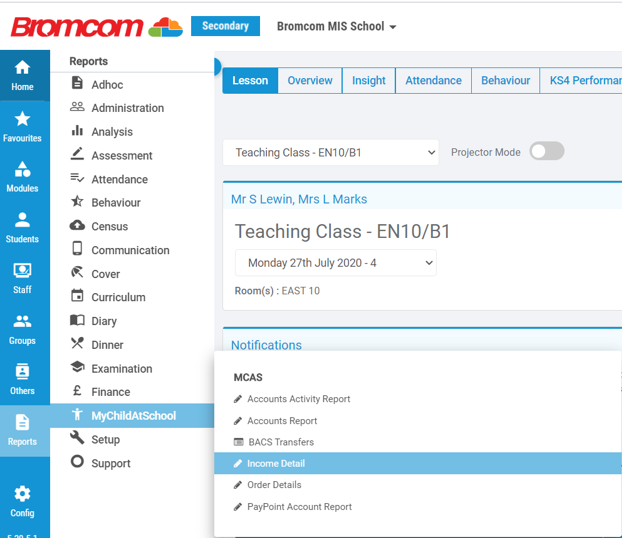Image resolution: width=622 pixels, height=538 pixels.
Task: Open MyChildAtSchool reports item
Action: (x=132, y=416)
